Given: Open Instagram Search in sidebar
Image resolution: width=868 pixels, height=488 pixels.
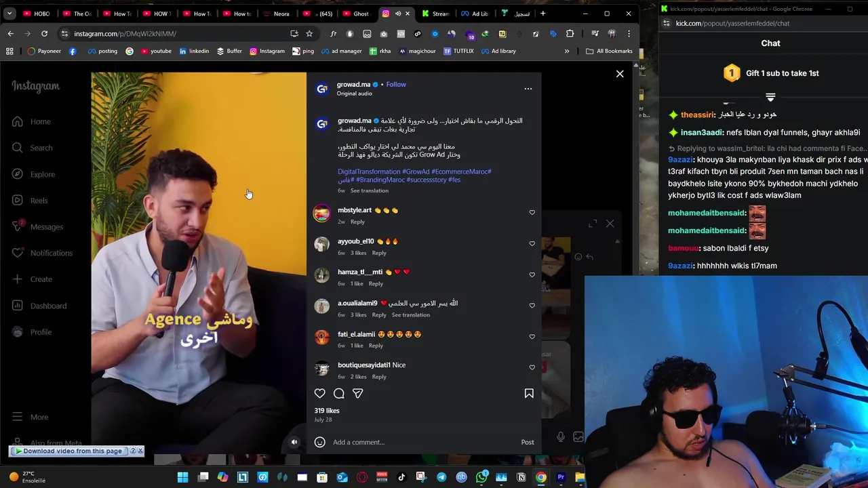Looking at the screenshot, I should pos(32,148).
